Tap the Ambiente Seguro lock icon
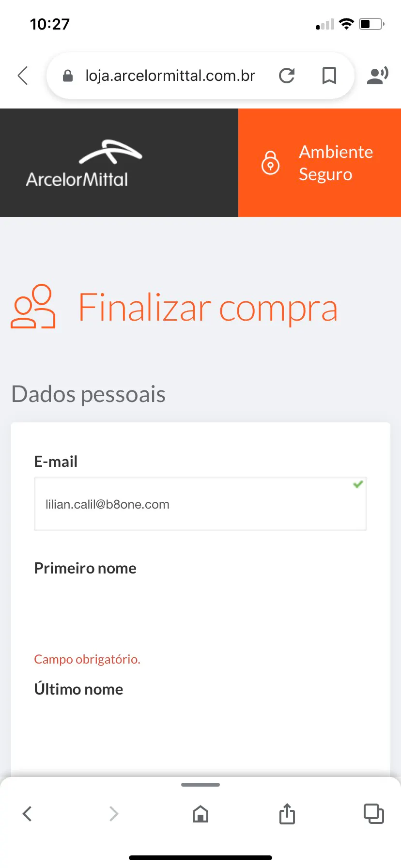This screenshot has width=401, height=868. tap(270, 163)
